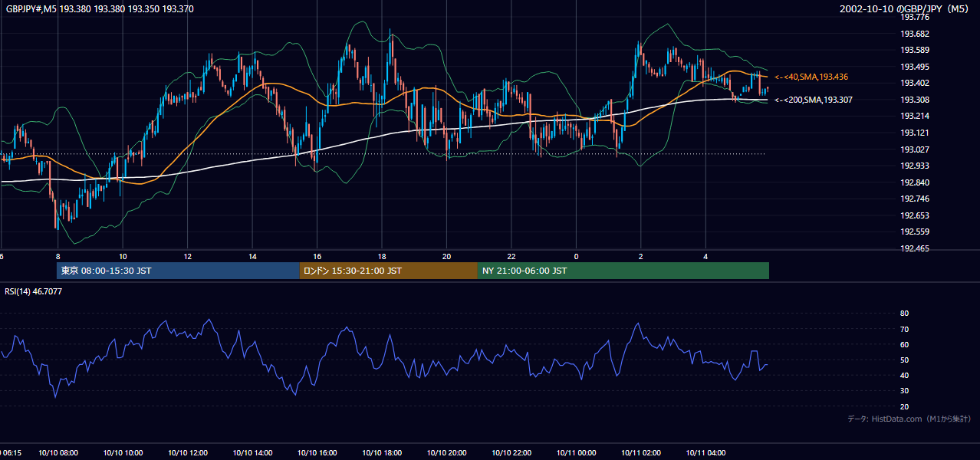Click the 10/10 20:00 bottom time label
Image resolution: width=980 pixels, height=460 pixels.
pos(446,453)
